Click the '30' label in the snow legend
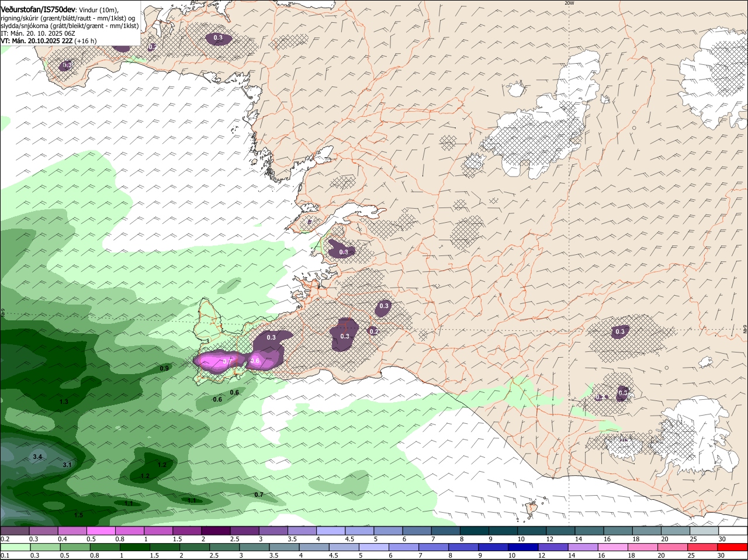Screen dimensions: 748x560 tap(722, 539)
